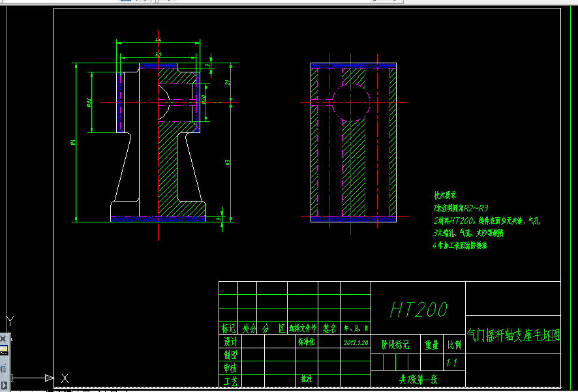
Task: Click the date value 2012.1.20
Action: 356,342
